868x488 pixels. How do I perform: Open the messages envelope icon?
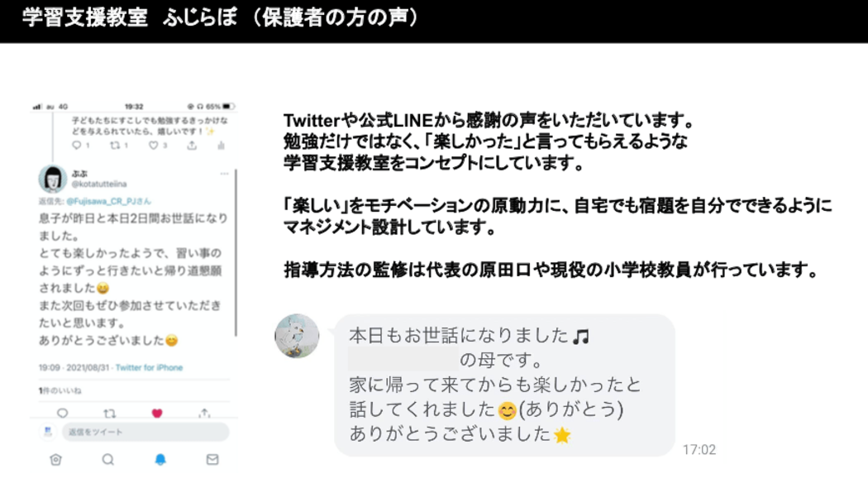212,459
